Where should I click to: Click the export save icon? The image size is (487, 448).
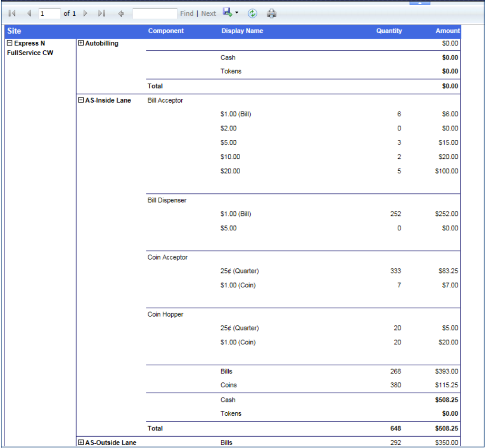click(227, 13)
